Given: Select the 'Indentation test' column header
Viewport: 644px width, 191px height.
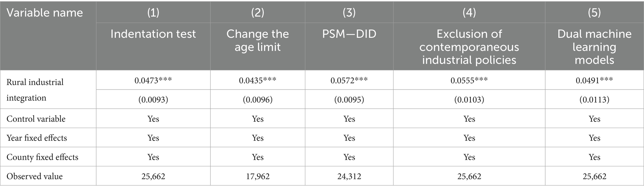Looking at the screenshot, I should [x=153, y=34].
